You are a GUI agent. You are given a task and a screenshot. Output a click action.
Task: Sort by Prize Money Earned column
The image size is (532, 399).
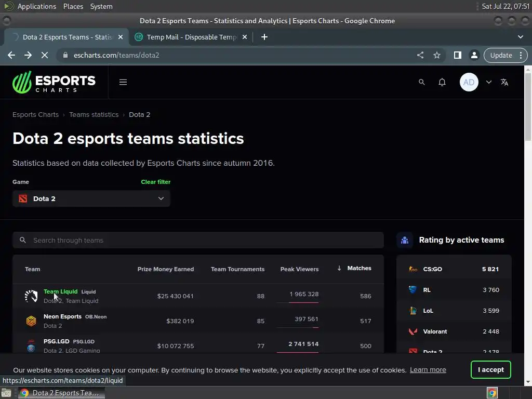[166, 269]
